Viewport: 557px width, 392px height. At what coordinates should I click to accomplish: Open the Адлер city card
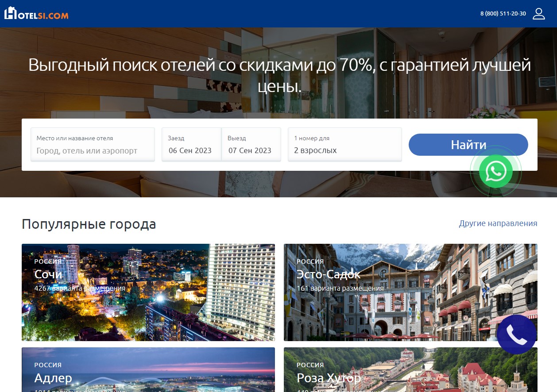click(148, 369)
